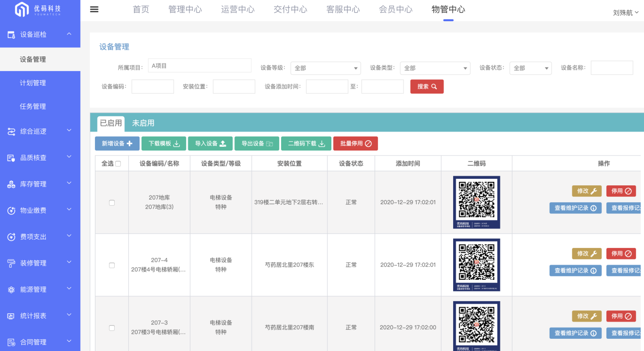Select the 207-4 device row checkbox

click(x=112, y=265)
